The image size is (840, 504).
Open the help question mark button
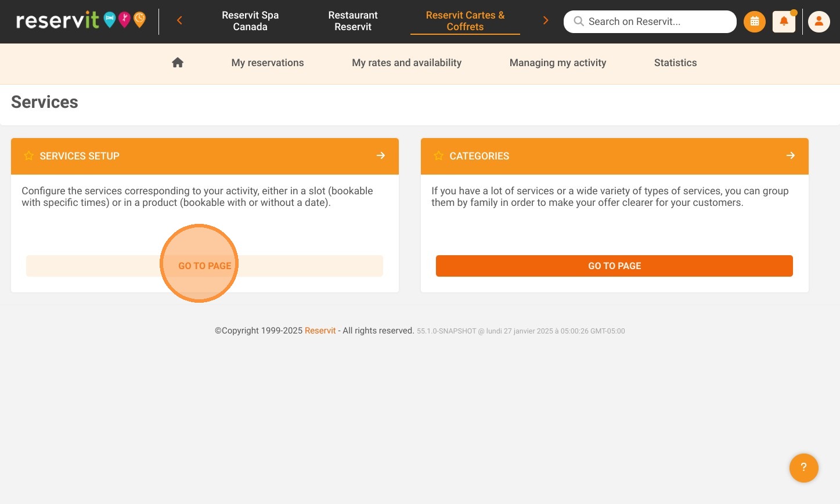[x=804, y=467]
